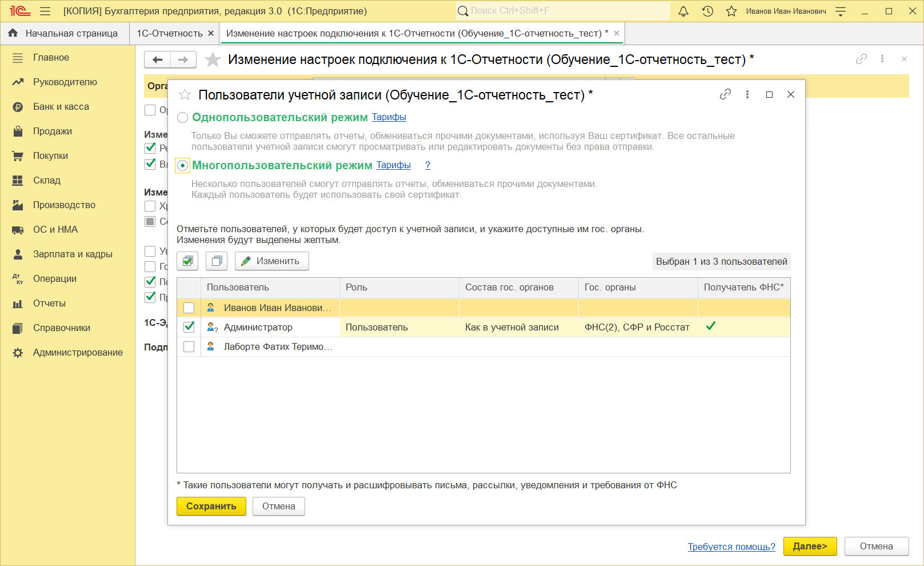Screen dimensions: 924x566
Task: Click Состав гос. органов column header
Action: click(519, 288)
